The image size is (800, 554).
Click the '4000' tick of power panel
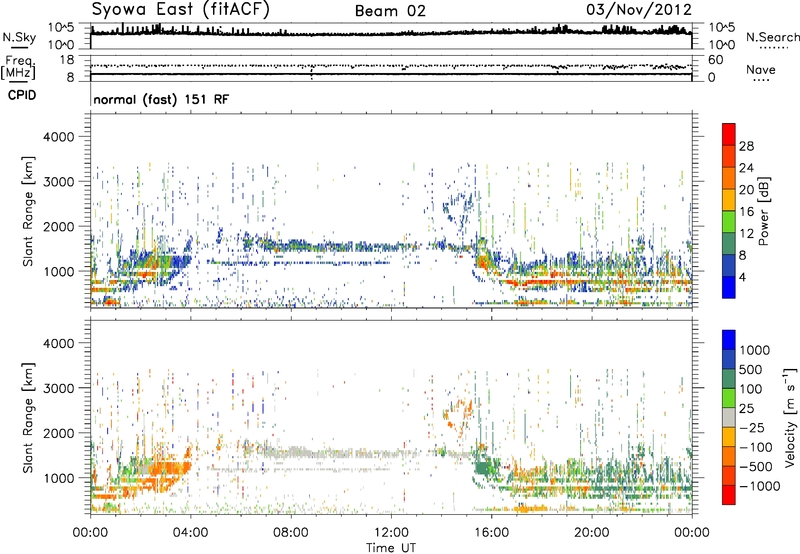pyautogui.click(x=59, y=137)
